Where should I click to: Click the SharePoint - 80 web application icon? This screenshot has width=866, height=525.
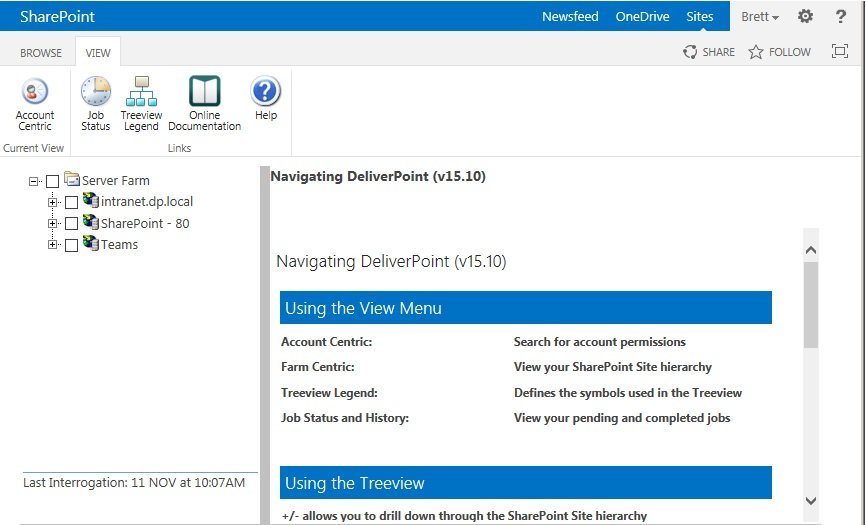[91, 221]
